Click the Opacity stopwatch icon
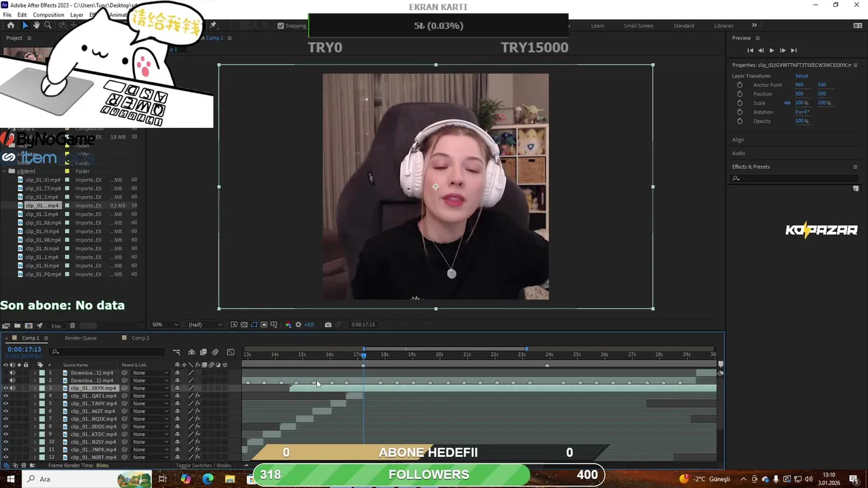The height and width of the screenshot is (488, 868). coord(739,121)
